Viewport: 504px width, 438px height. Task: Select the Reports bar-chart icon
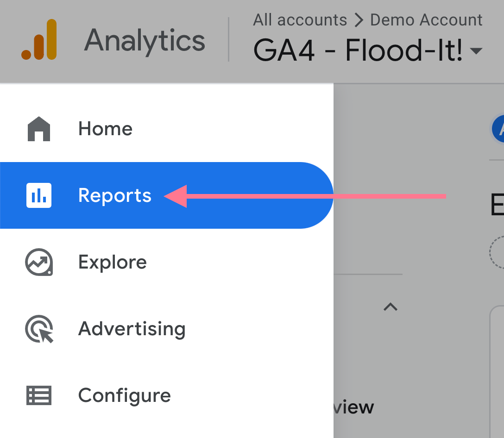coord(39,195)
